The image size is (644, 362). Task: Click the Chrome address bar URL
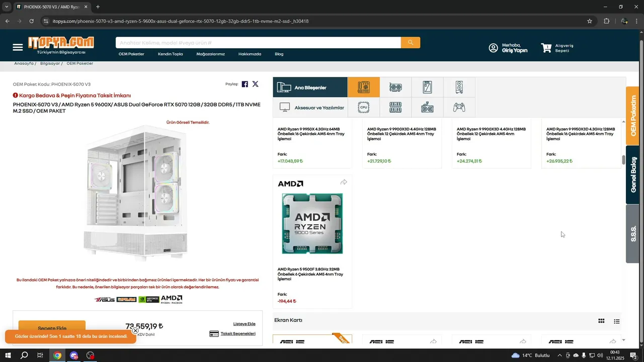[x=181, y=21]
